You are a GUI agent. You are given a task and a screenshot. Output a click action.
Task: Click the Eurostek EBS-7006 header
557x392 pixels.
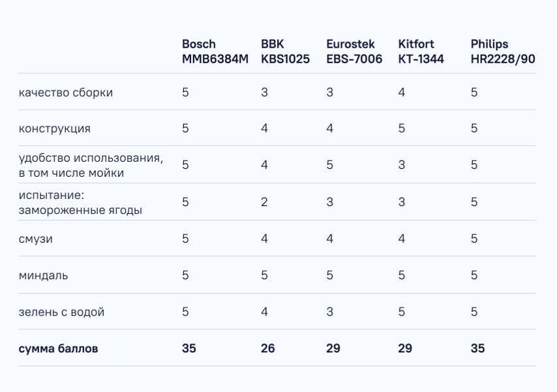(354, 51)
